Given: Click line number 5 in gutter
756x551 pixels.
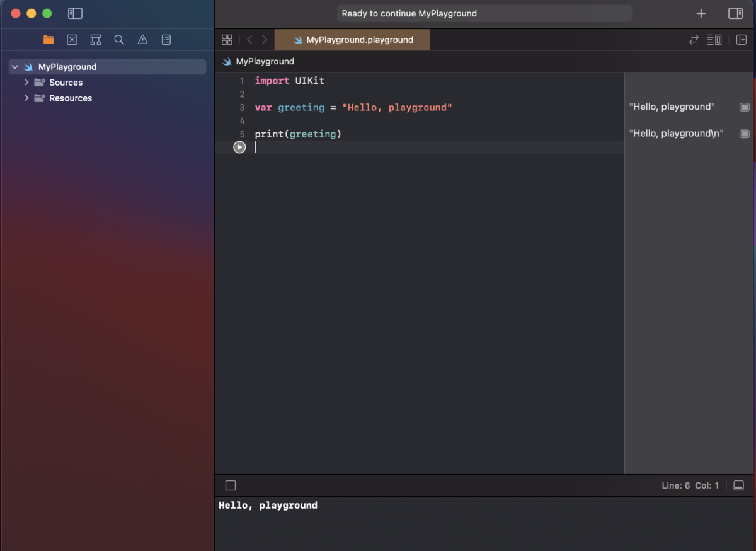Looking at the screenshot, I should click(x=242, y=134).
